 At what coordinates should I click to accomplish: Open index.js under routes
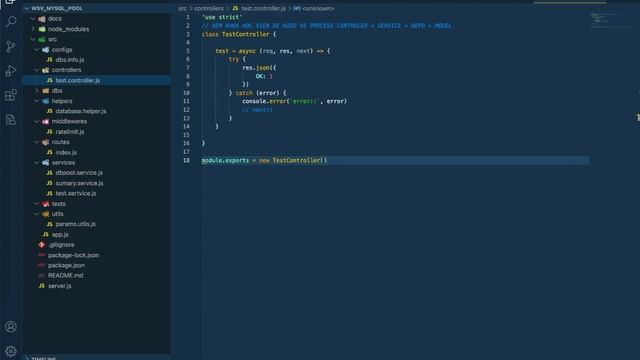click(x=66, y=152)
